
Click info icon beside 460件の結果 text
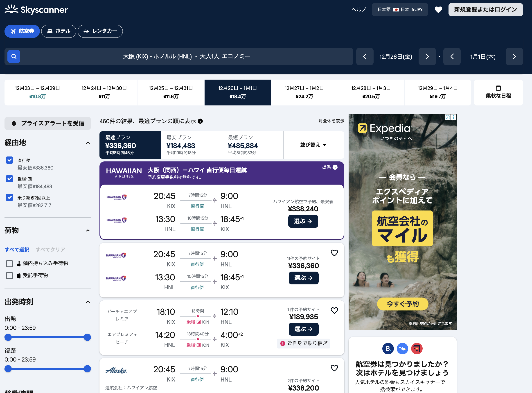coord(200,121)
